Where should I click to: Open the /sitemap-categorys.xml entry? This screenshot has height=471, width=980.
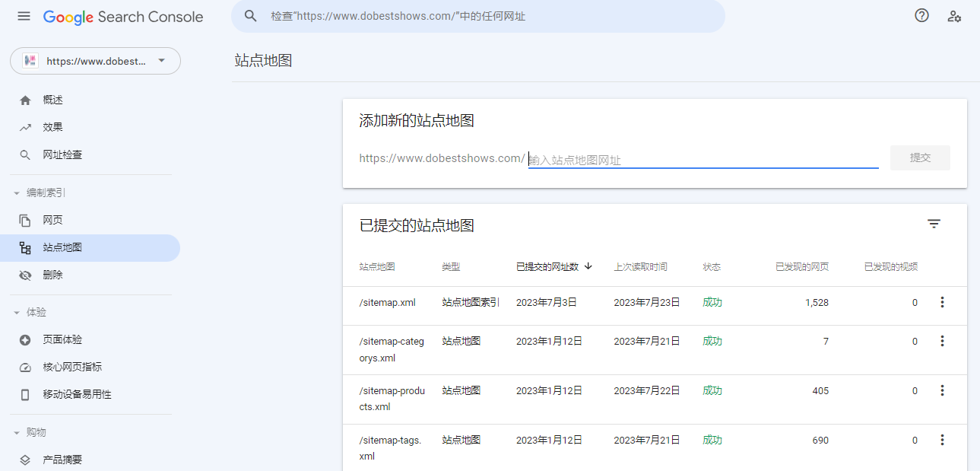coord(392,349)
